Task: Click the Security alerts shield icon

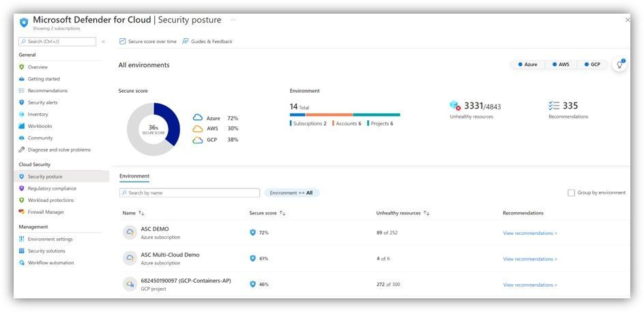Action: (x=22, y=102)
